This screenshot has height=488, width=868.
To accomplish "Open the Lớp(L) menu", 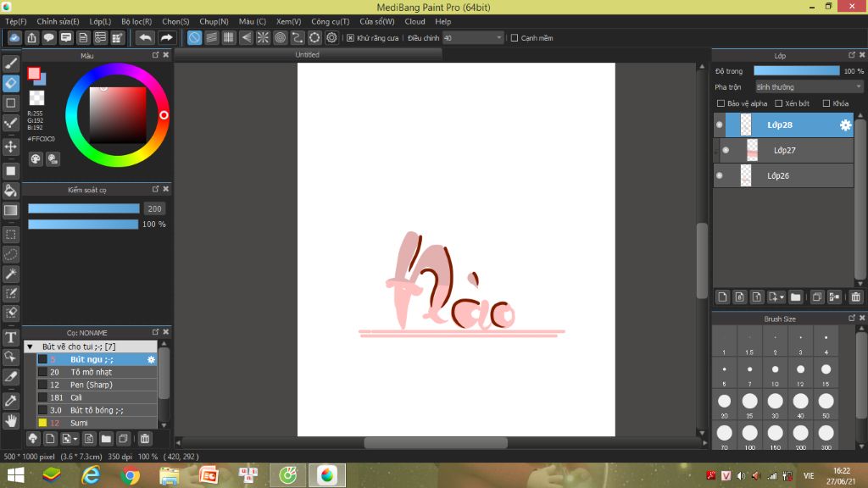I will coord(100,21).
